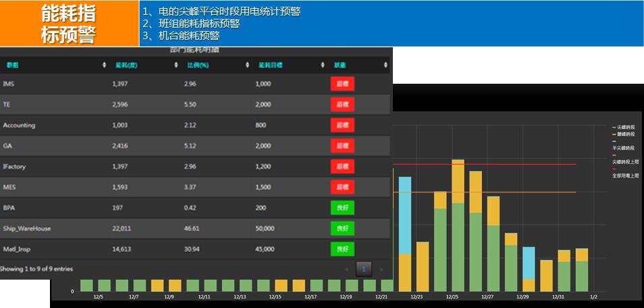This screenshot has height=308, width=644.
Task: Click sort arrows in 比例(%) column header
Action: 248,65
